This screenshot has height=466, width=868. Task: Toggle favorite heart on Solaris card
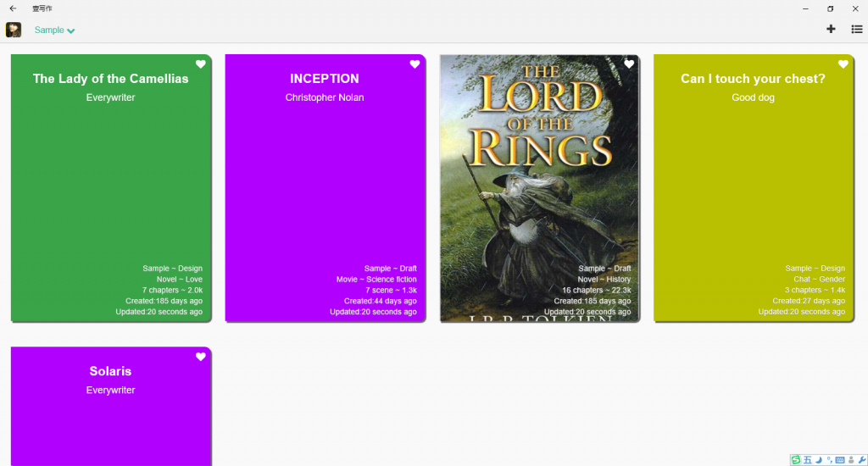[x=200, y=357]
